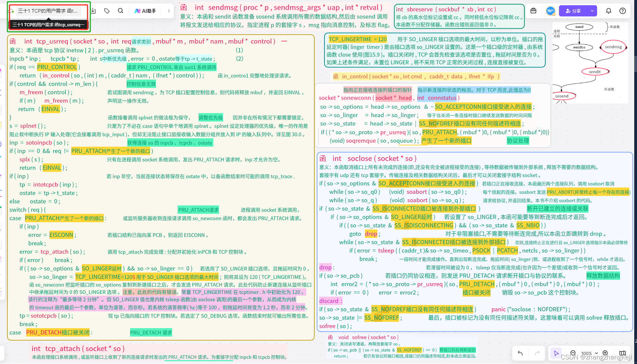637x364 pixels.
Task: Click the 'goto drop ;' line
Action: coord(365,234)
